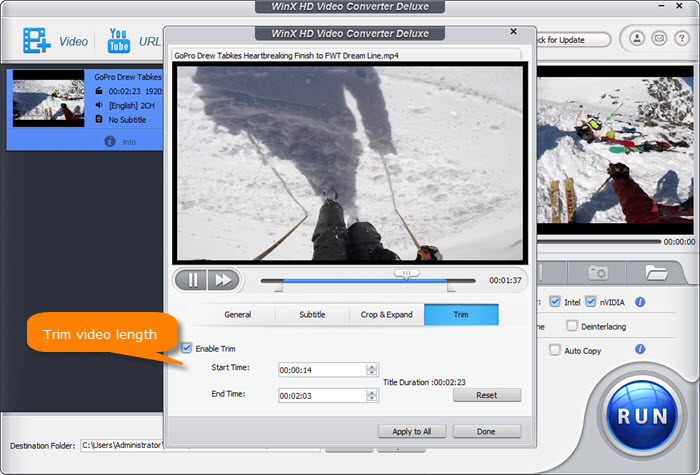The width and height of the screenshot is (700, 475).
Task: Click the Start Time spinner arrows
Action: [x=371, y=370]
